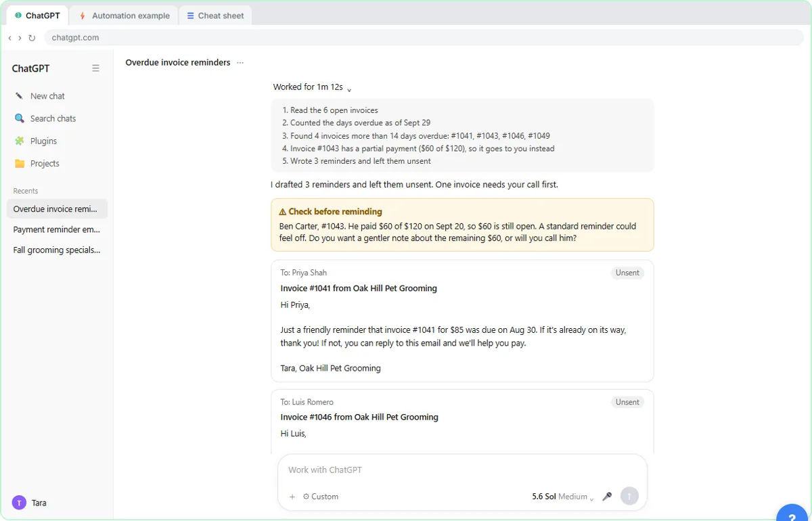Click the To: Priya Shah recipient line
This screenshot has width=812, height=521.
pos(304,273)
